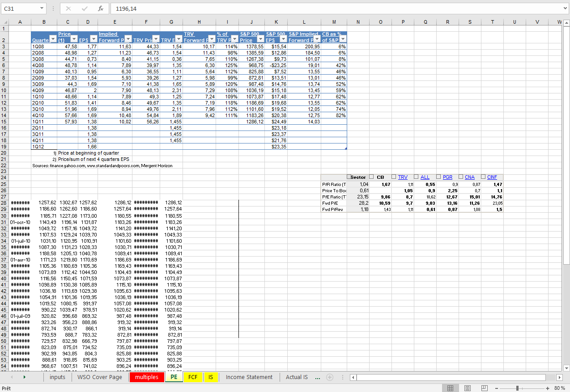Click the zoom in plus icon
The width and height of the screenshot is (570, 392).
(x=547, y=388)
